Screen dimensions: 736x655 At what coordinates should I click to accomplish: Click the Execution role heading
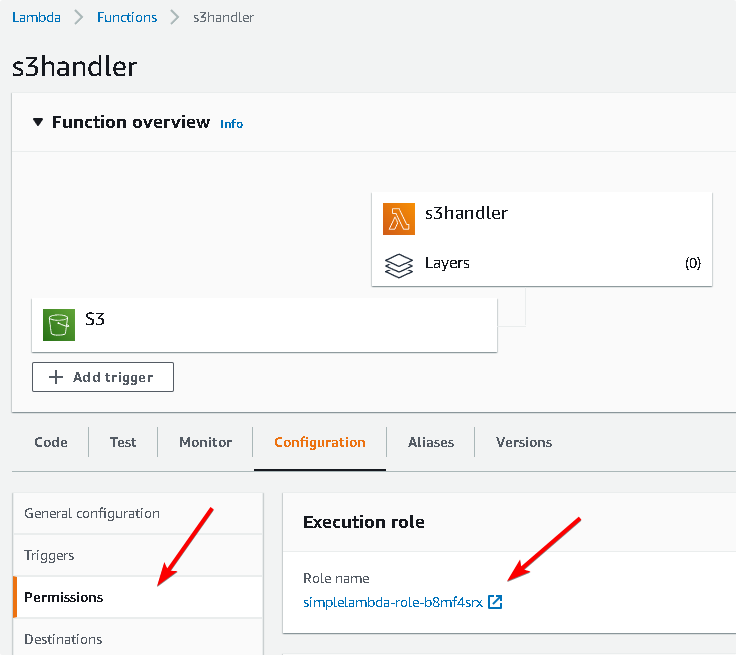point(364,522)
